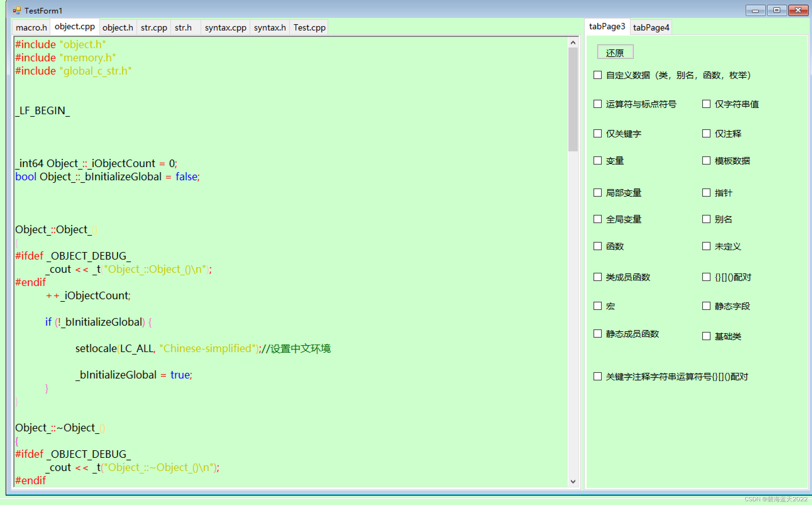
Task: Toggle the 仅关键字 checkbox
Action: coord(598,134)
